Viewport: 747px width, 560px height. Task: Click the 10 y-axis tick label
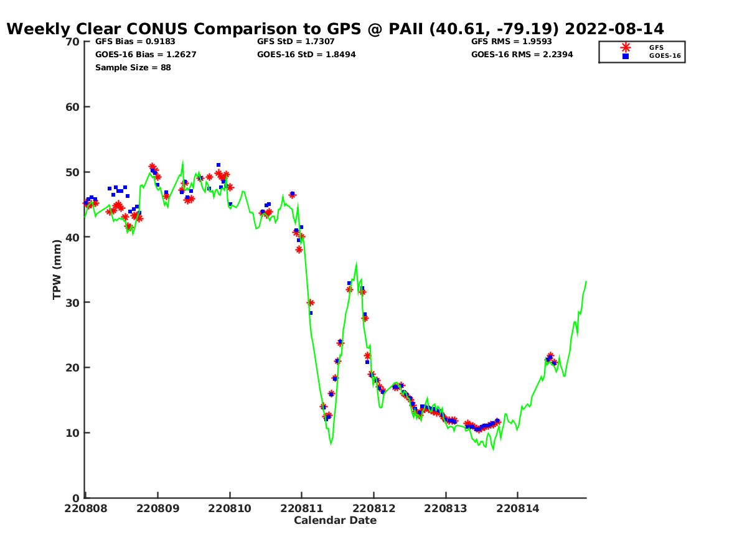point(73,433)
